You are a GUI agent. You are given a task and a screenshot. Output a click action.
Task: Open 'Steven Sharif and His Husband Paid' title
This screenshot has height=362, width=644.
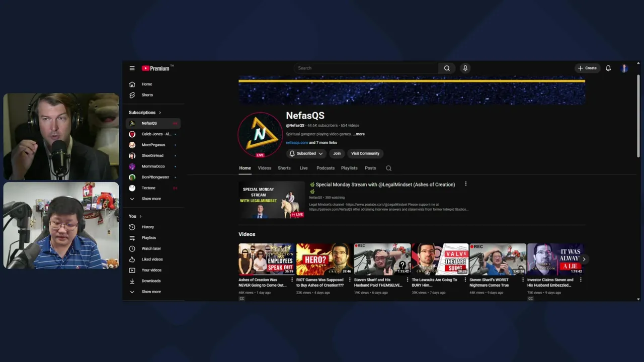click(x=378, y=283)
